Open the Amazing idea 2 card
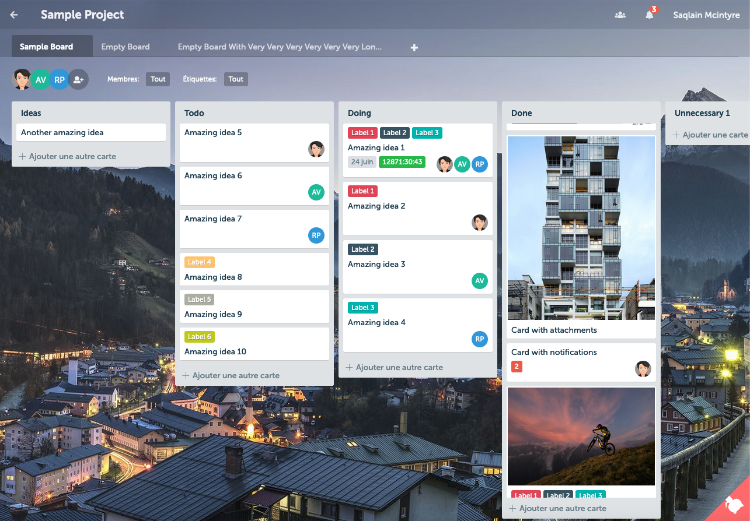The width and height of the screenshot is (750, 521). (x=418, y=209)
